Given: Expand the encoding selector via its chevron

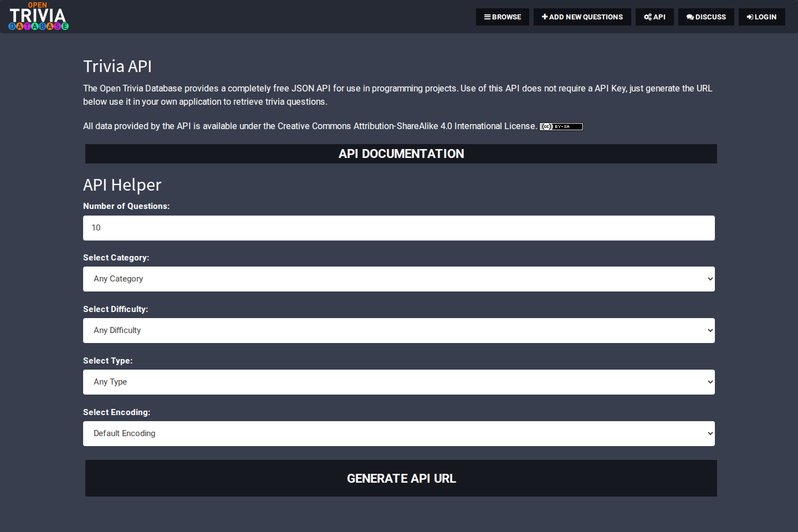Looking at the screenshot, I should (710, 433).
